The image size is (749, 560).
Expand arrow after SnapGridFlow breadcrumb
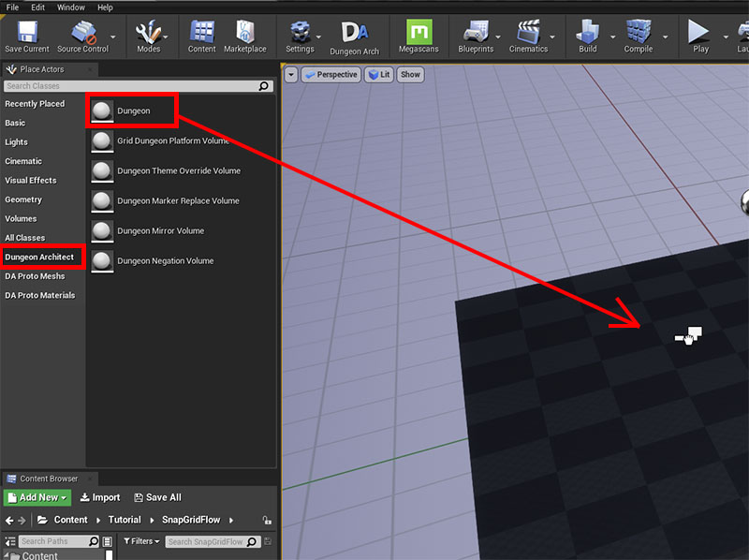231,521
